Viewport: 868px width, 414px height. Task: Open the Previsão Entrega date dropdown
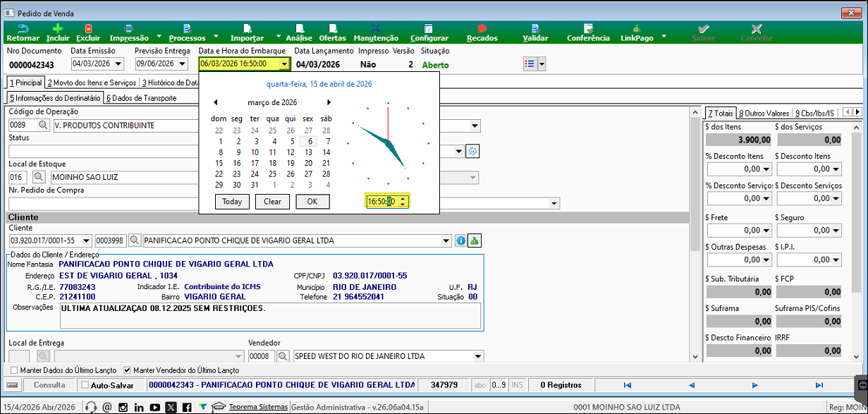point(182,64)
